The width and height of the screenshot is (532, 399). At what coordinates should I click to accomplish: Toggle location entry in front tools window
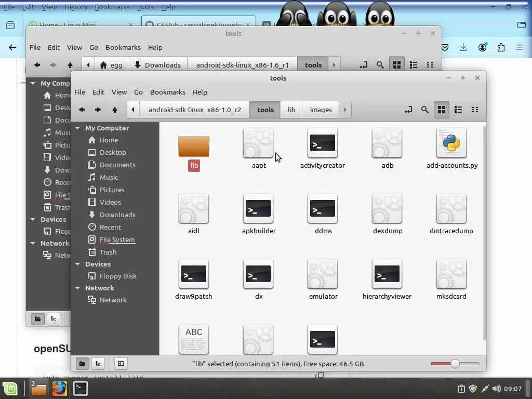point(408,110)
